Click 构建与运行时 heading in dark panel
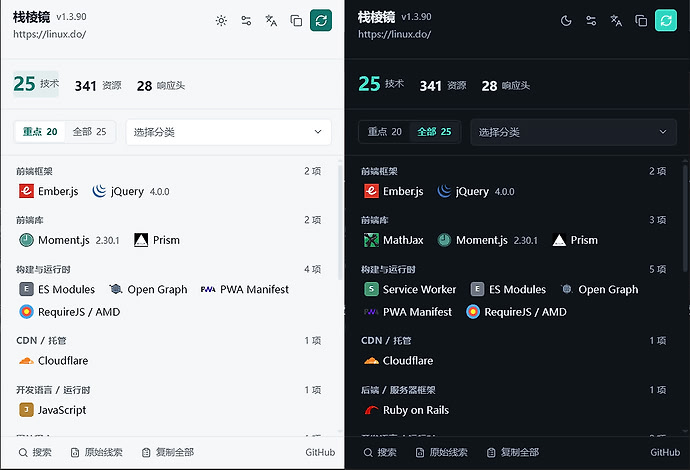The width and height of the screenshot is (690, 470). click(388, 269)
